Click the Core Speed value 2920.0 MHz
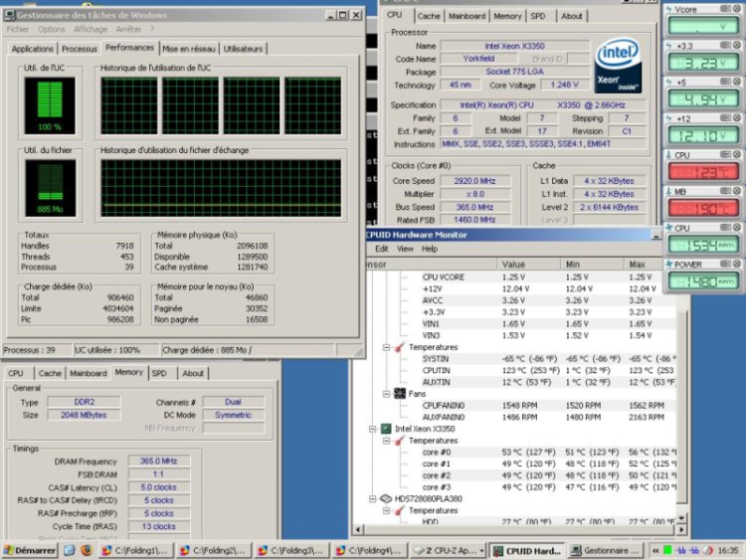This screenshot has height=560, width=746. (474, 181)
